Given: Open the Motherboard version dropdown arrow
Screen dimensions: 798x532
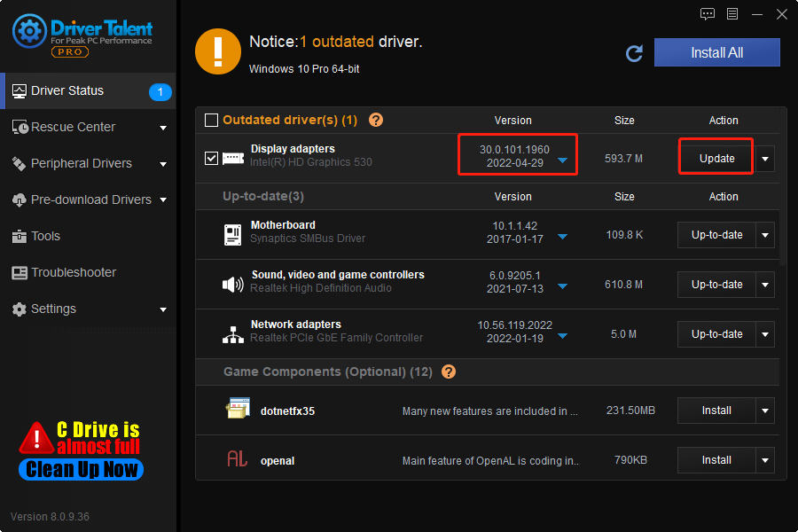Looking at the screenshot, I should point(562,237).
